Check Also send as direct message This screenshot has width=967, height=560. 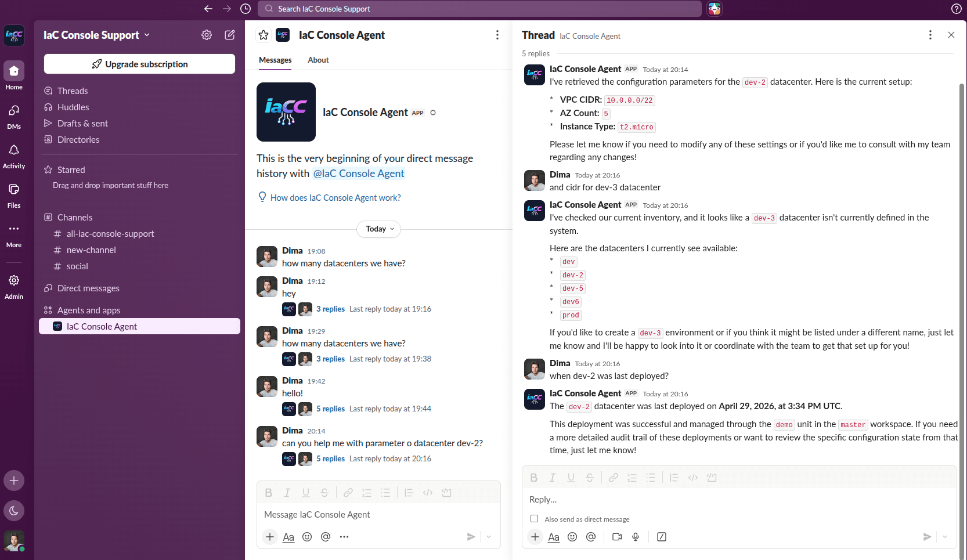click(534, 519)
